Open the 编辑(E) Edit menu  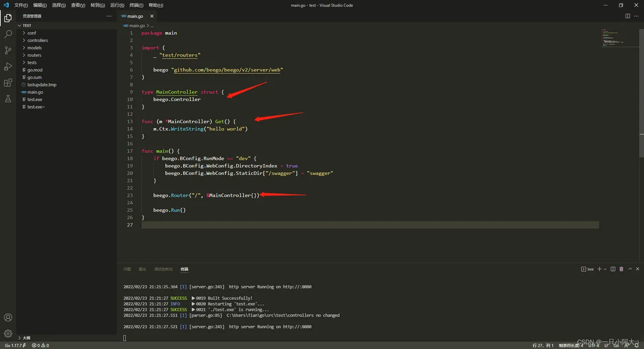click(40, 5)
